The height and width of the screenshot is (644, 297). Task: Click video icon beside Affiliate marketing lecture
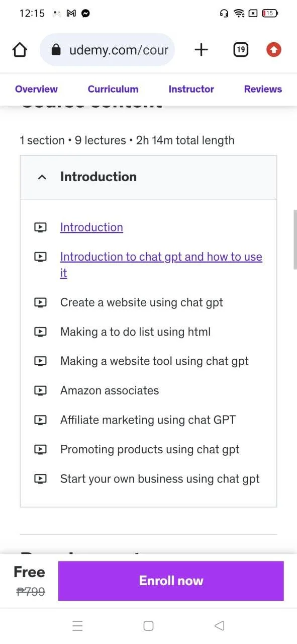(40, 420)
